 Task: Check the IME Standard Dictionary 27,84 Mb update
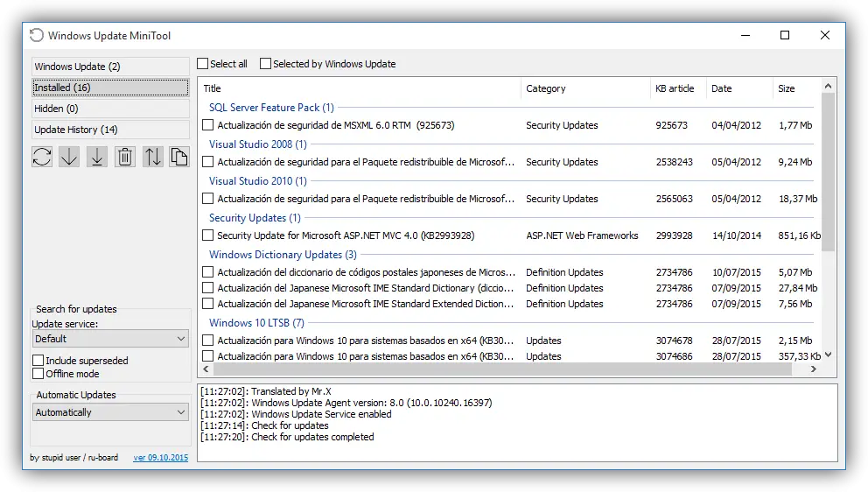tap(207, 288)
